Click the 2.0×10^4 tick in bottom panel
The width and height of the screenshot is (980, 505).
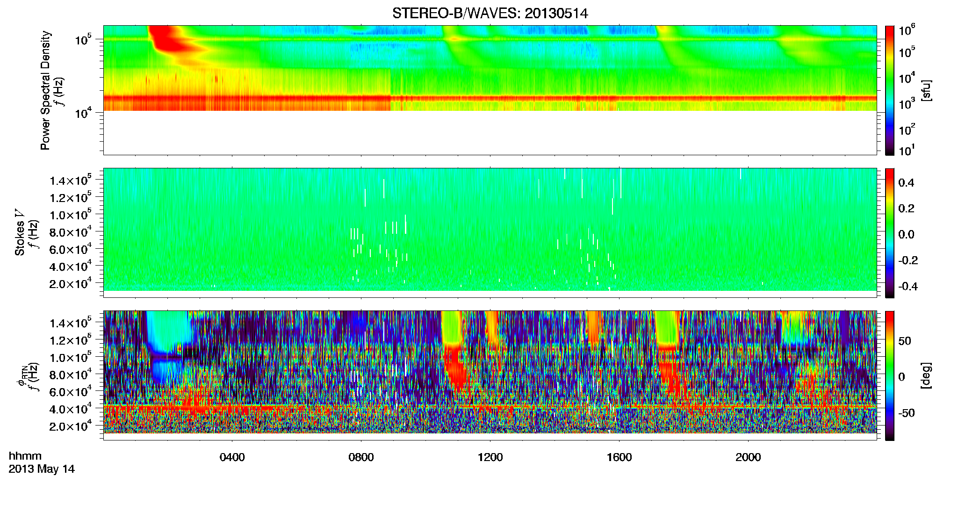tap(71, 426)
